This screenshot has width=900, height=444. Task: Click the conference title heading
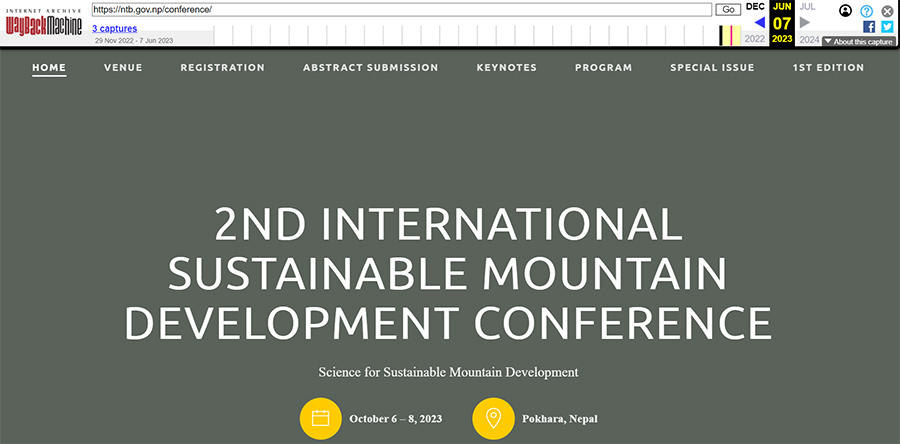(x=448, y=273)
